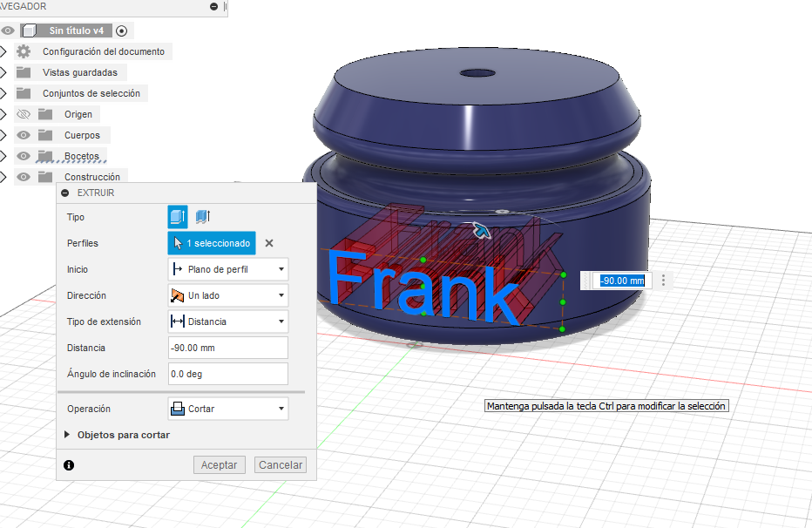Click the Aceptar button
Screen dimensions: 812x528
pos(219,465)
